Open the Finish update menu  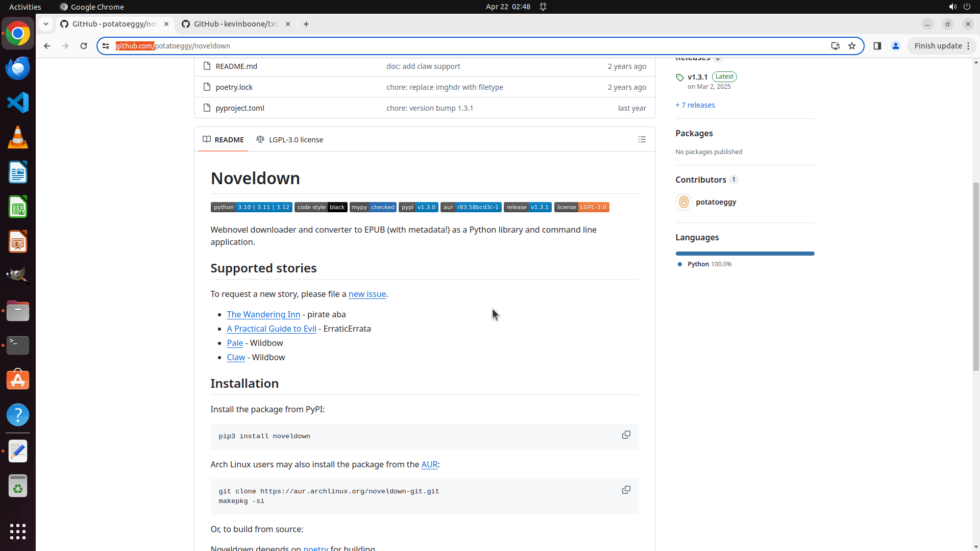pyautogui.click(x=942, y=46)
